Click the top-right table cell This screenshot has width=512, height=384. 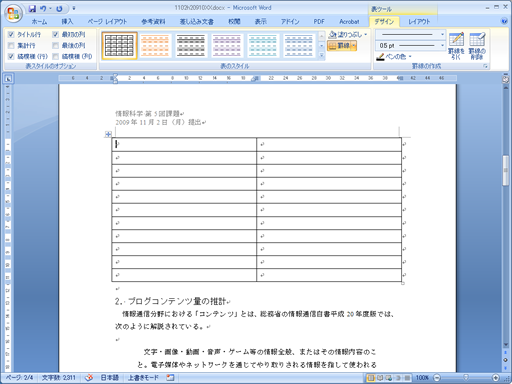[329, 144]
